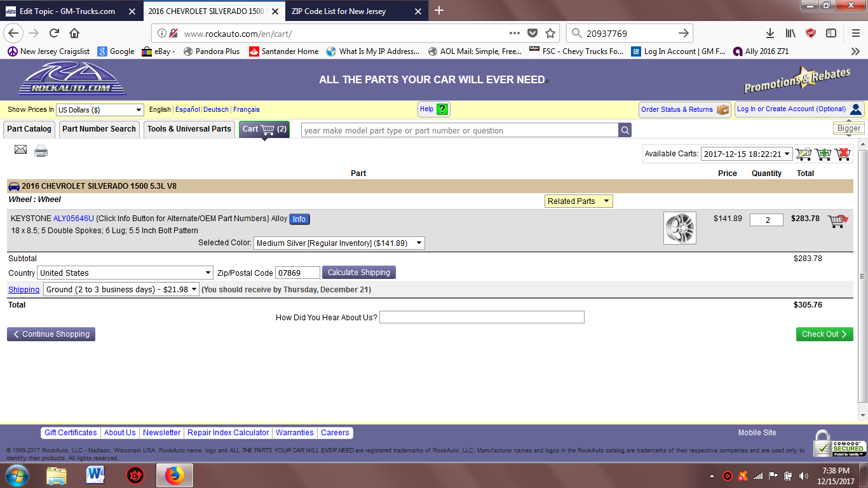Show more bookmarks with the overflow chevron

pyautogui.click(x=855, y=51)
